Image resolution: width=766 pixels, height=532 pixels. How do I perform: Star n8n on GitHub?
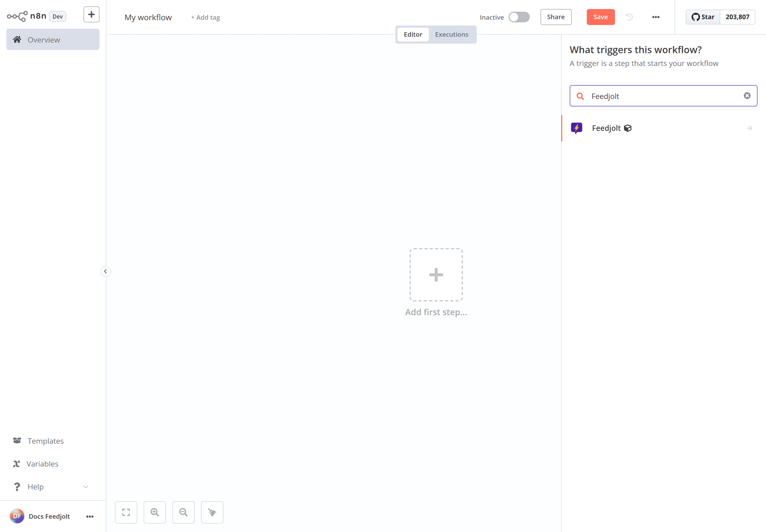[x=703, y=17]
